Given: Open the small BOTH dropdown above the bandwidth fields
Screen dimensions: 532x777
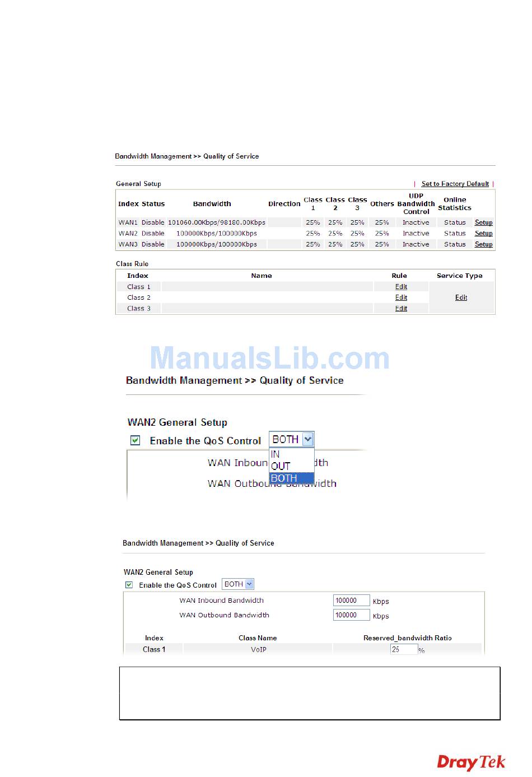Looking at the screenshot, I should [x=238, y=584].
